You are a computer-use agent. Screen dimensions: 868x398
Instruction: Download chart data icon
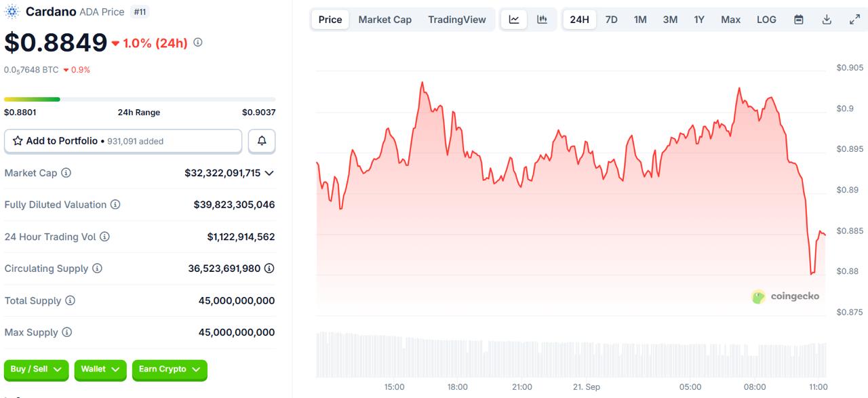coord(827,20)
